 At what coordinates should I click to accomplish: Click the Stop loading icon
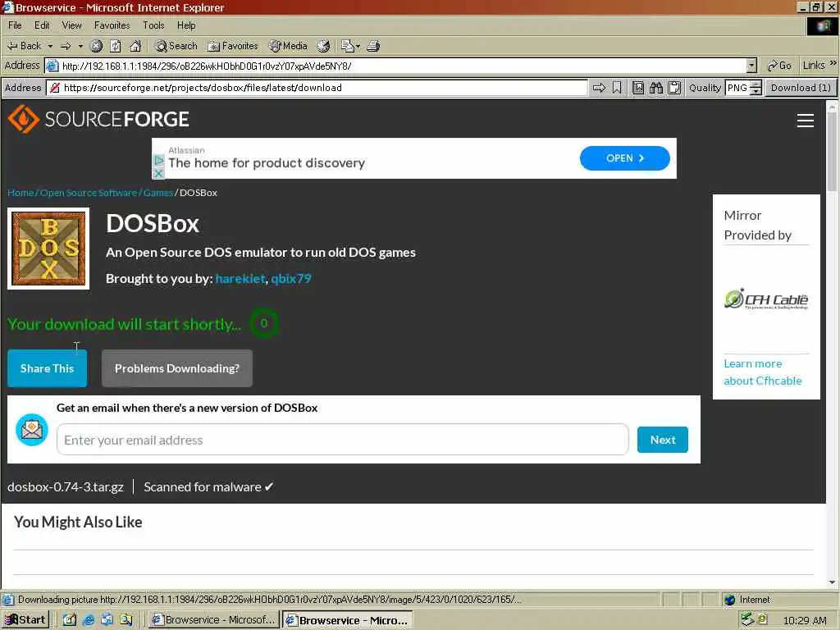click(97, 46)
